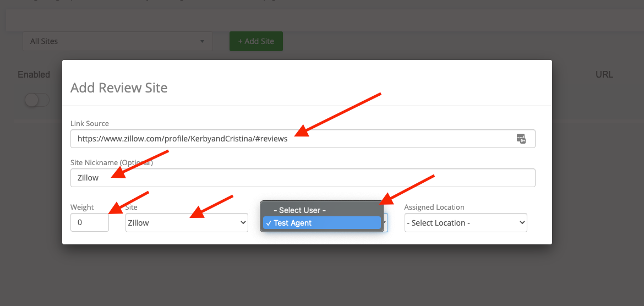Click the Enabled column header
Screen dimensions: 644x306
click(34, 74)
